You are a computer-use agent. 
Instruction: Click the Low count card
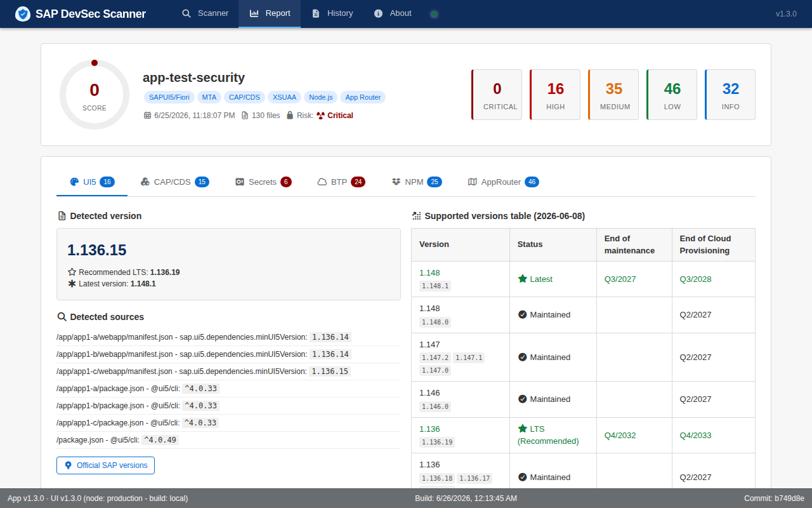(672, 95)
